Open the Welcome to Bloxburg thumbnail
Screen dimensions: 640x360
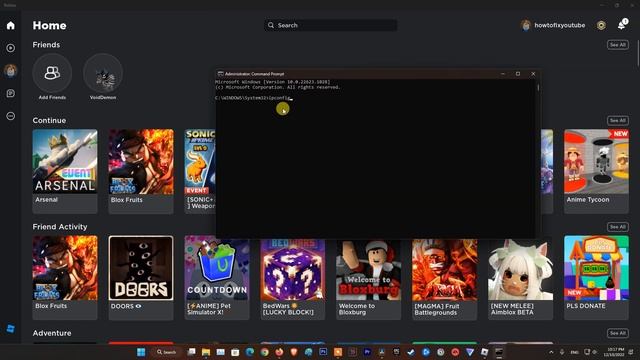coord(369,269)
